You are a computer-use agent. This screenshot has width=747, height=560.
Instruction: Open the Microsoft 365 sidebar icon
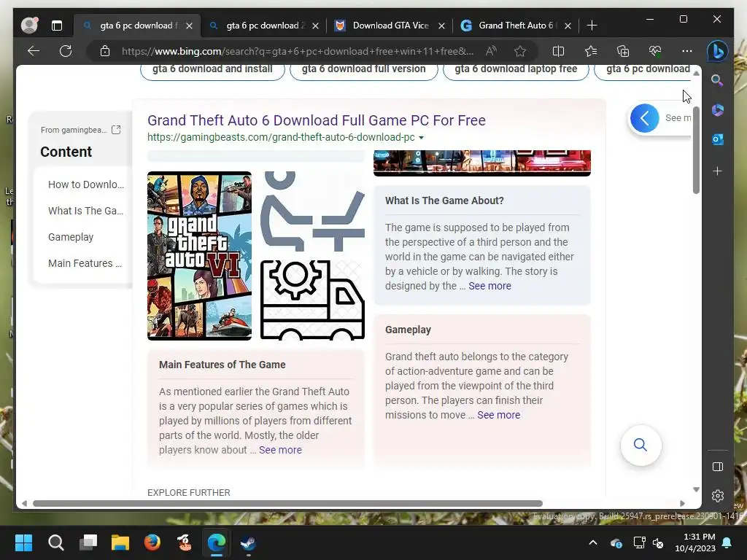(x=718, y=110)
